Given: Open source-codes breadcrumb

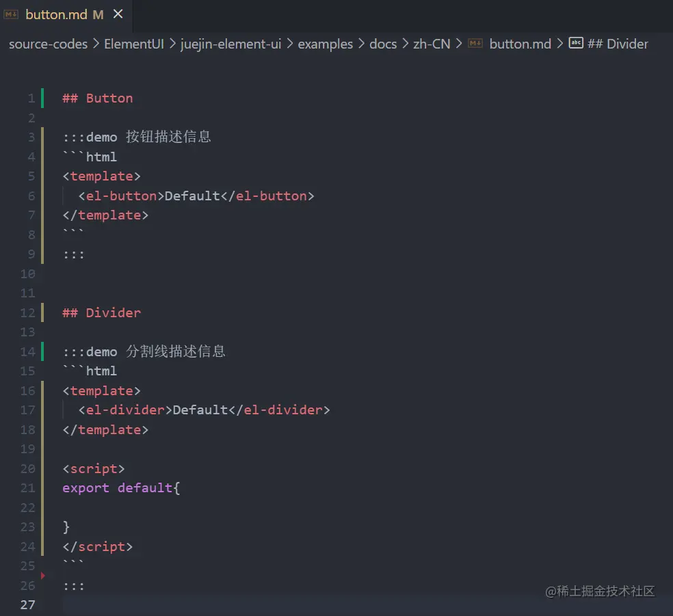Looking at the screenshot, I should (48, 44).
